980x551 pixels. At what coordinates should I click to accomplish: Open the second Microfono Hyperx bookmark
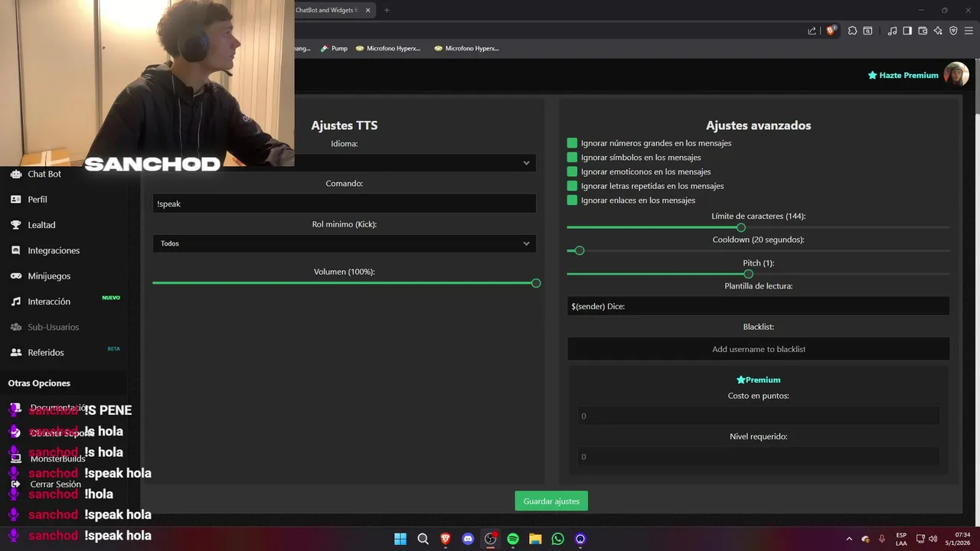click(466, 48)
